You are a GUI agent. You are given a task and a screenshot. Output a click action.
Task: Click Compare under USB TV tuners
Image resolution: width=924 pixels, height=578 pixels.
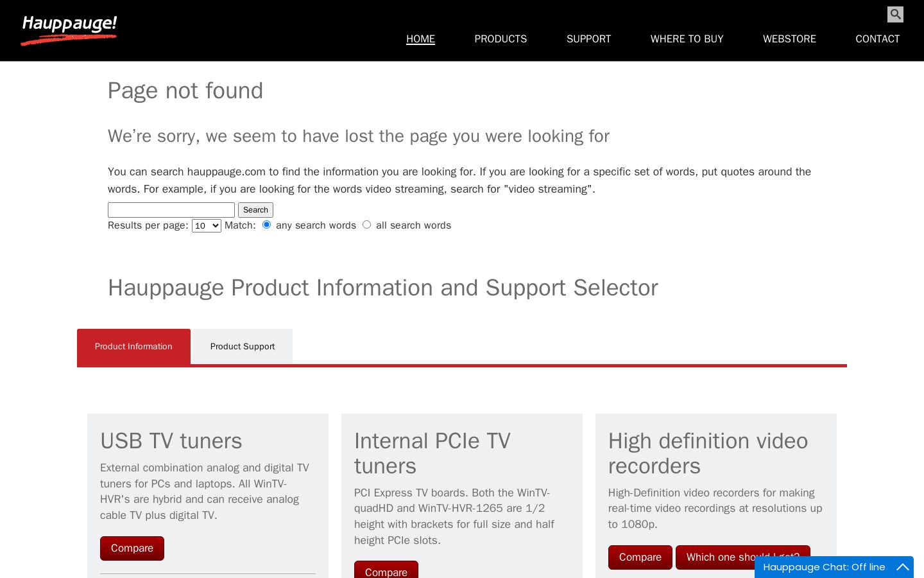tap(132, 548)
